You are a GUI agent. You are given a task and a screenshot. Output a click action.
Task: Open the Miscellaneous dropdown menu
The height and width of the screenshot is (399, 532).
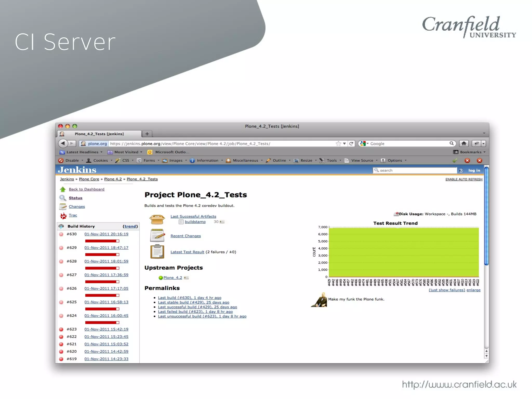(244, 161)
